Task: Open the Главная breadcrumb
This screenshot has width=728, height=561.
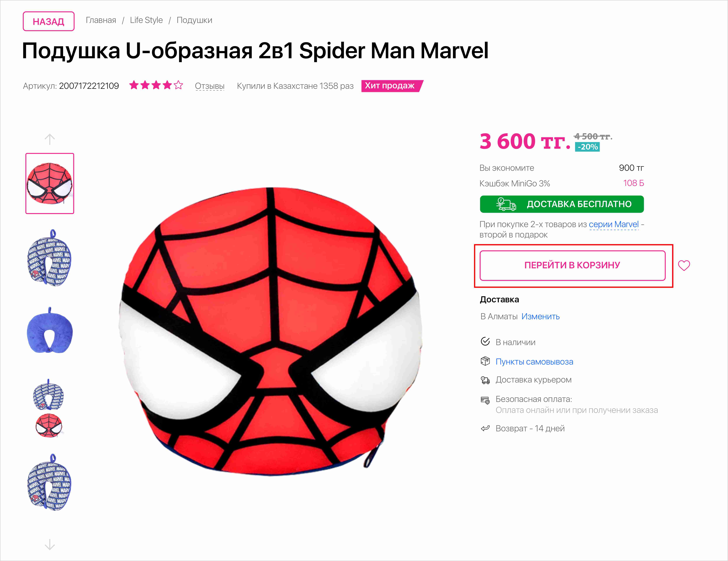Action: point(101,20)
